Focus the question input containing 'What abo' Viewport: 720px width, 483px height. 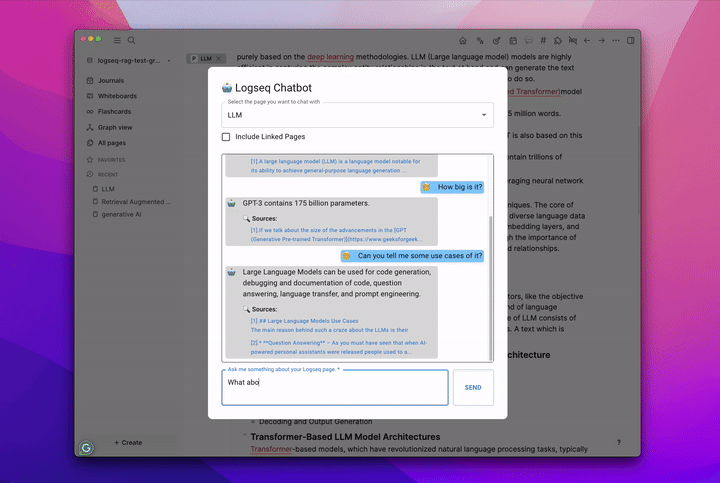(335, 388)
